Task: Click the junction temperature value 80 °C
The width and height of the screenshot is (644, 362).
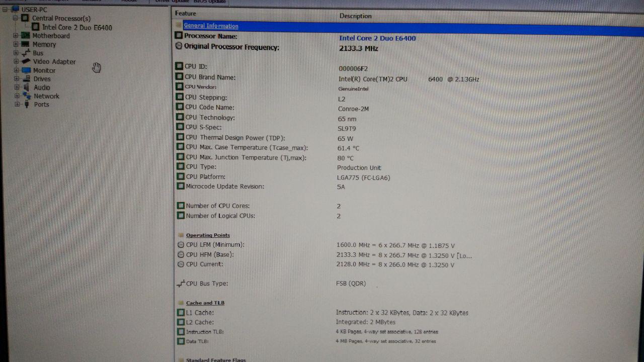Action: tap(345, 158)
